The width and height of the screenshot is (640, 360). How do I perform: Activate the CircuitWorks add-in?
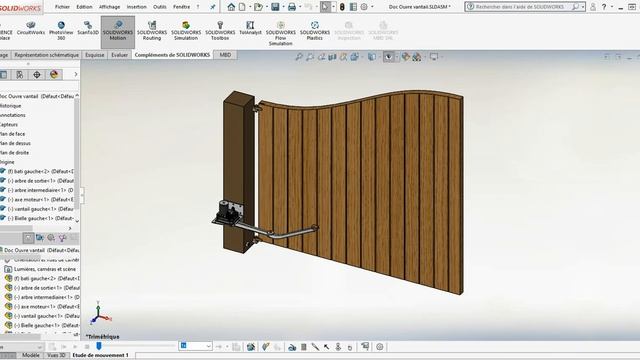click(31, 29)
